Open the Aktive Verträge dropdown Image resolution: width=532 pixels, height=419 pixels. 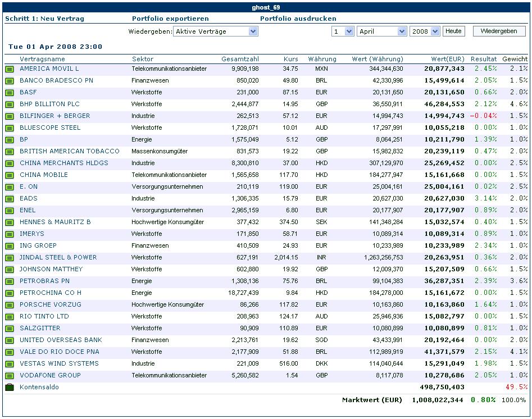click(x=215, y=31)
